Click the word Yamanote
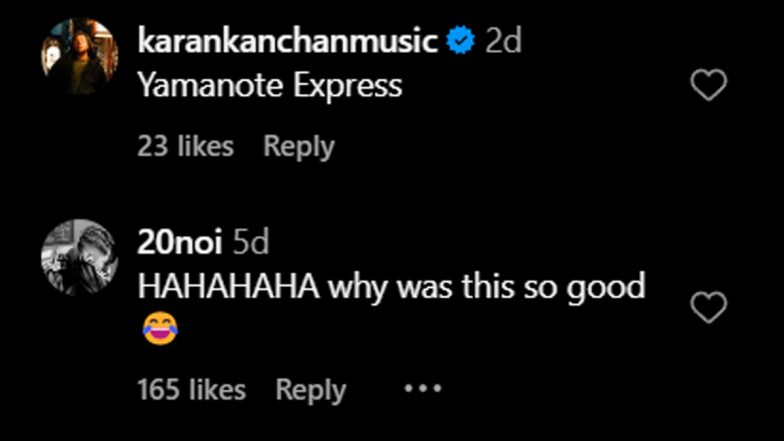 pyautogui.click(x=211, y=86)
